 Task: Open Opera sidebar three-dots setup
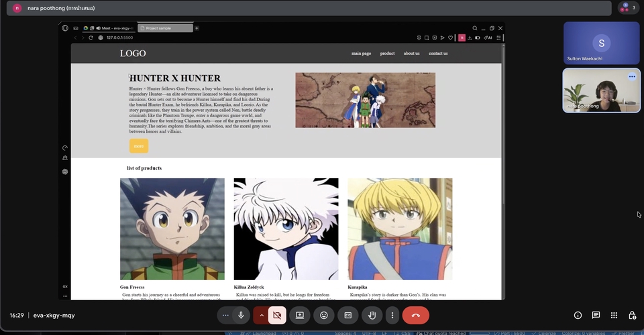[x=65, y=295]
